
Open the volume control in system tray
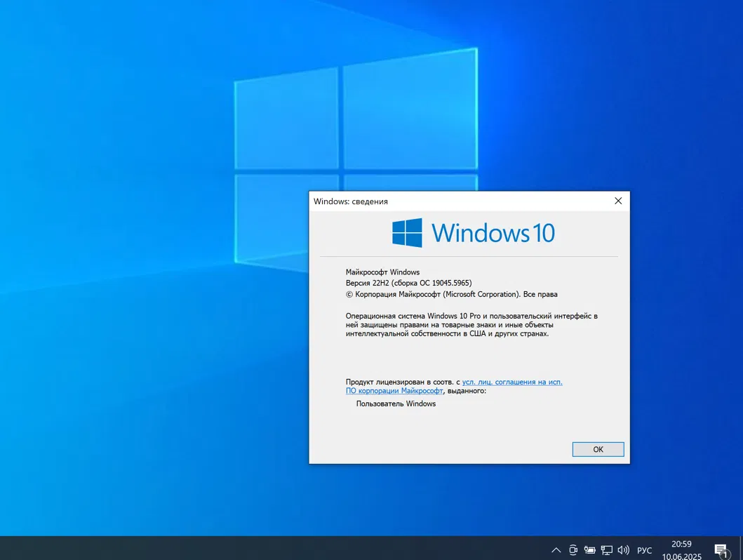624,549
